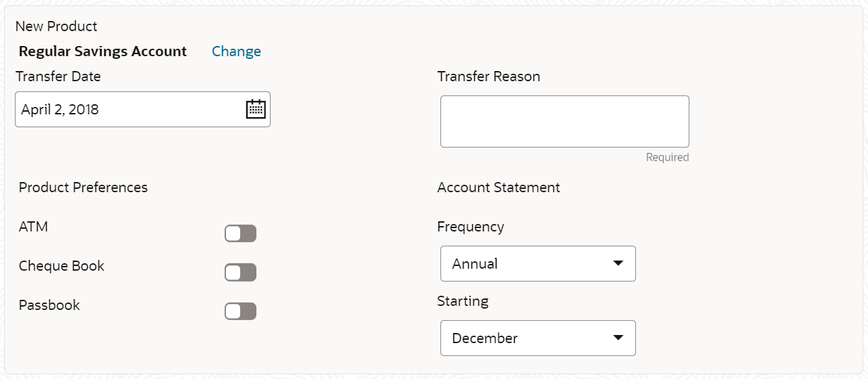This screenshot has height=379, width=868.
Task: Open the Frequency dropdown showing Annual
Action: [538, 263]
